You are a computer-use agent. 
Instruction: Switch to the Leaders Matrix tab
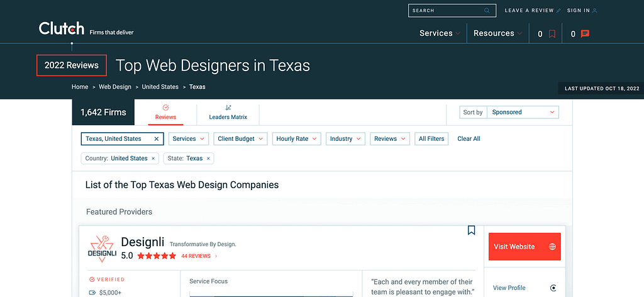(x=228, y=113)
